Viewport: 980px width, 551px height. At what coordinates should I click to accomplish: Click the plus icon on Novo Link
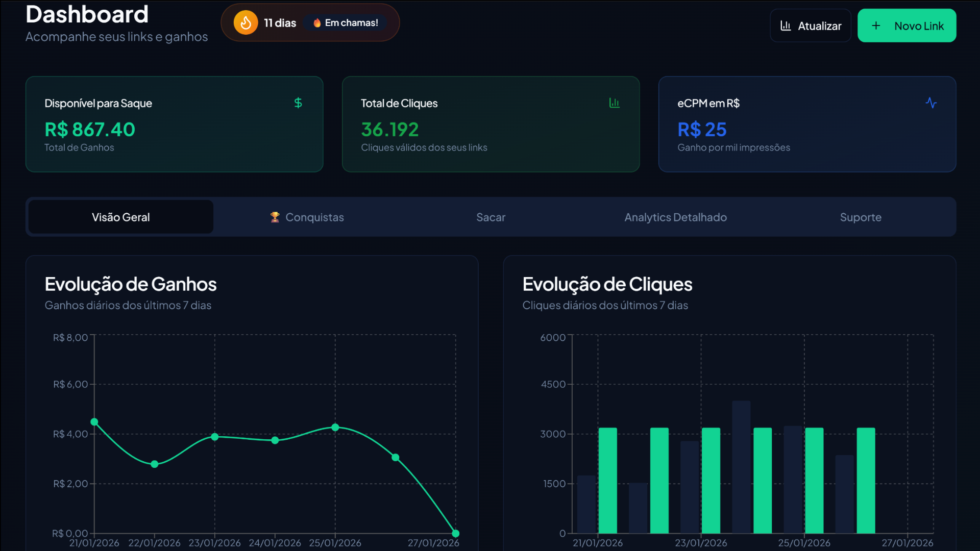pos(876,26)
